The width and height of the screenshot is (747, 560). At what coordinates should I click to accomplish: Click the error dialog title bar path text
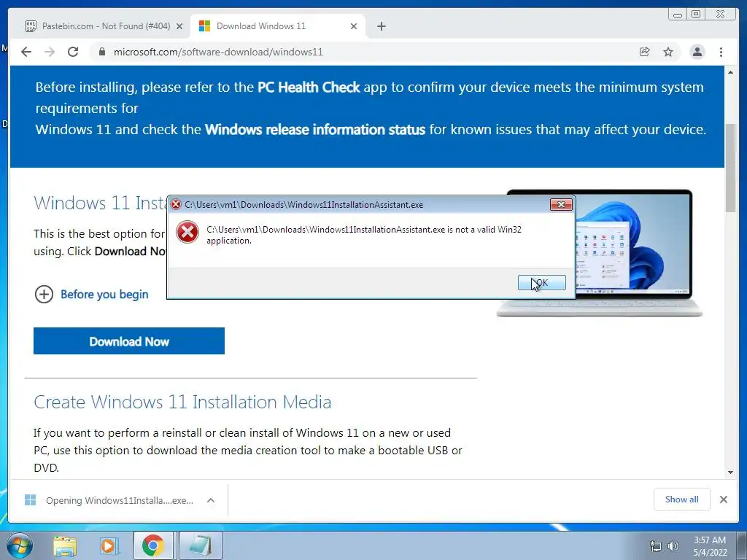pyautogui.click(x=304, y=205)
